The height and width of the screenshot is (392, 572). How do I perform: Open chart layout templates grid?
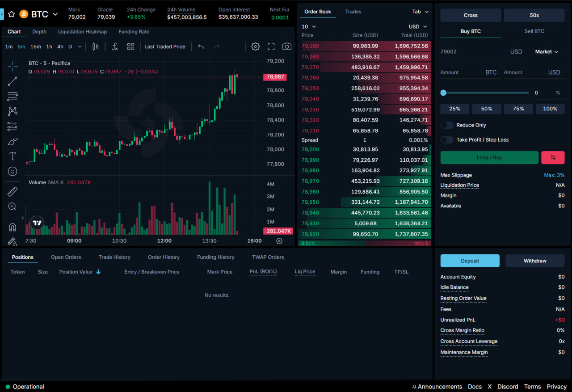pos(130,46)
